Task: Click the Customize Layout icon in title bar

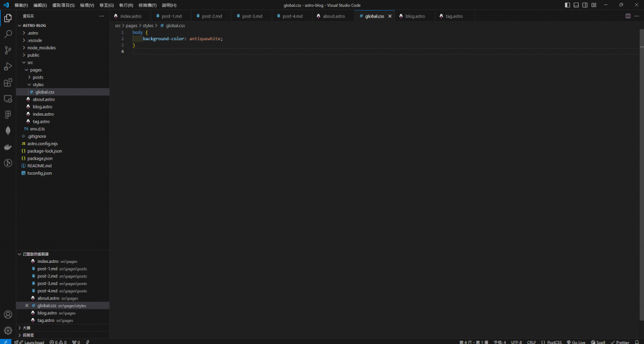Action: tap(594, 5)
